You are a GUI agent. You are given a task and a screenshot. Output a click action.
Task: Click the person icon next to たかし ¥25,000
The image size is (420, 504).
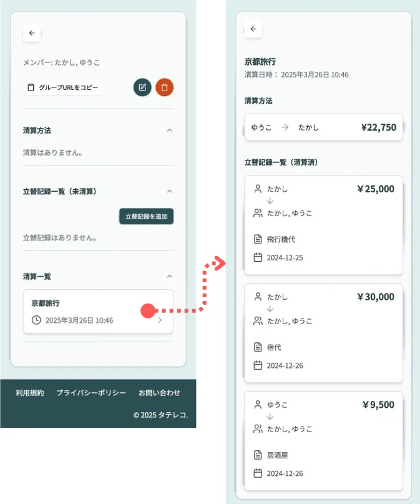pos(258,189)
